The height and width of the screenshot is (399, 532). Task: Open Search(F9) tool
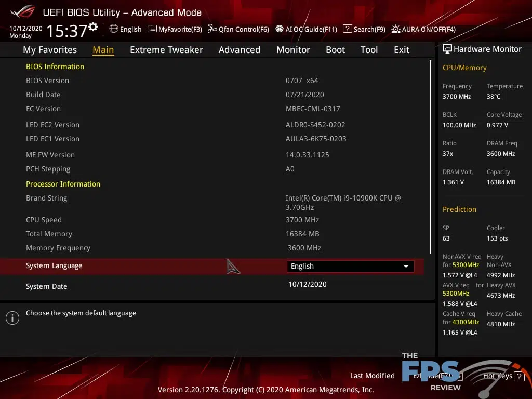tap(364, 29)
